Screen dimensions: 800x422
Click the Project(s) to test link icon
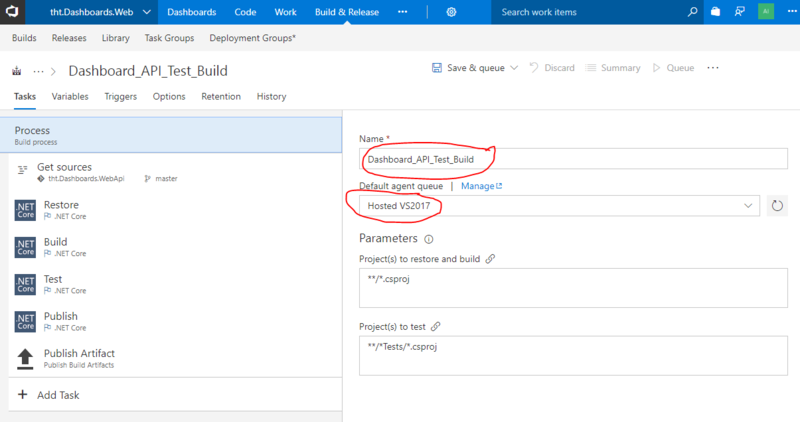(x=435, y=327)
